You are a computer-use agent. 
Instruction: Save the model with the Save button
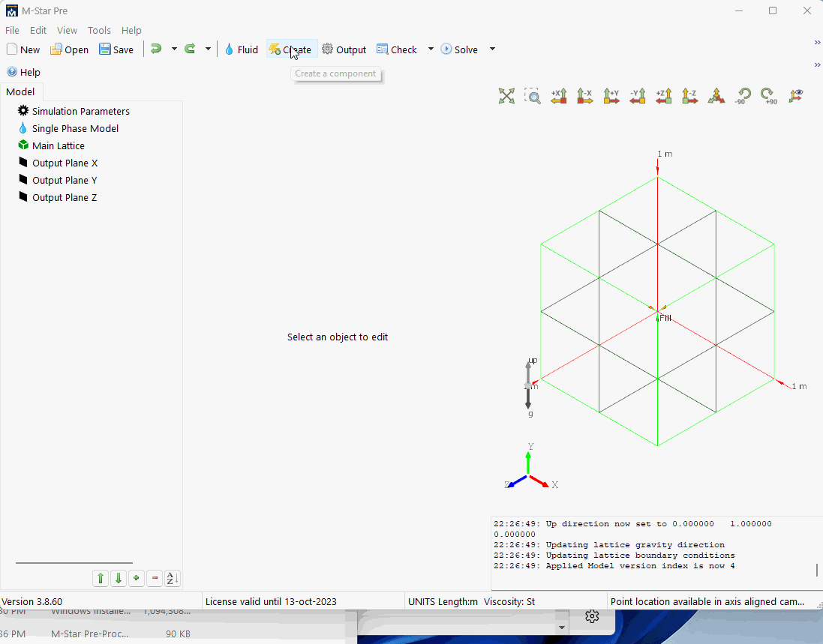coord(116,49)
